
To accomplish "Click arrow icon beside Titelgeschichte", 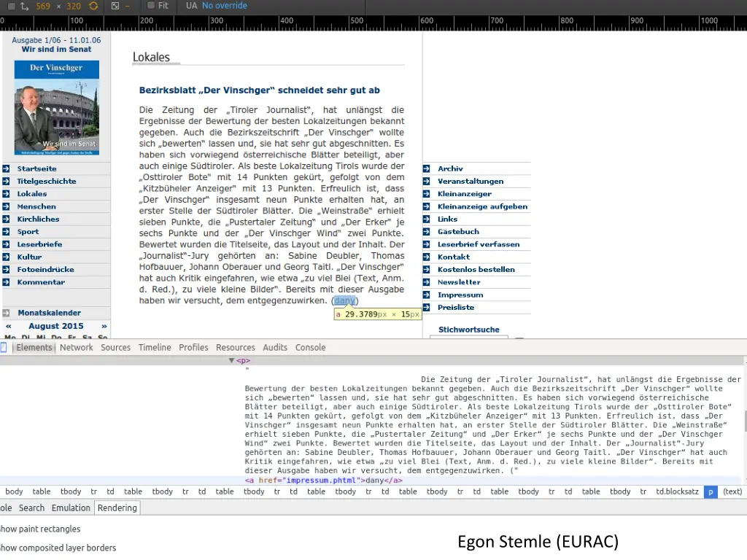I will tap(6, 181).
